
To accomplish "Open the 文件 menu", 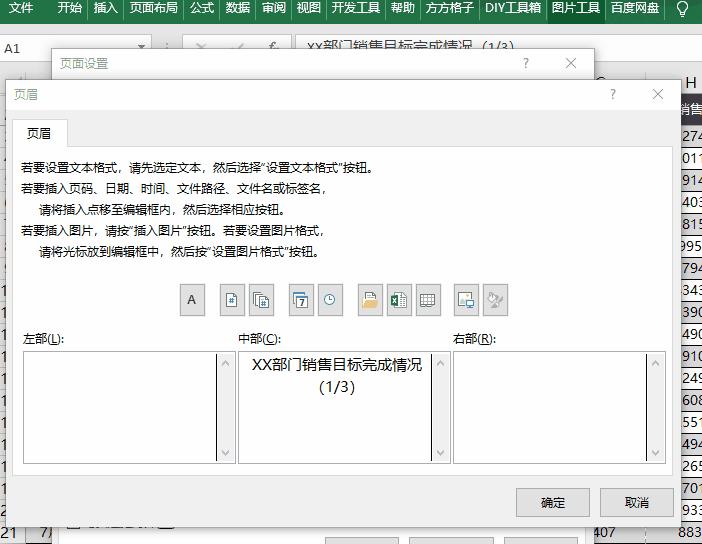I will [x=21, y=8].
